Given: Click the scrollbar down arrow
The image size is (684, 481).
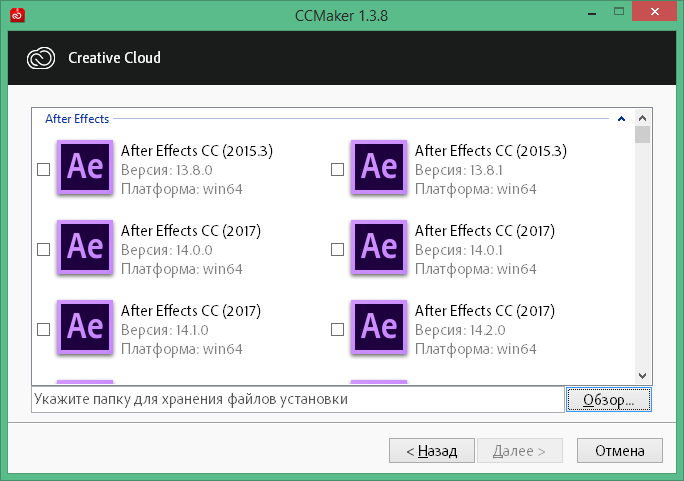Looking at the screenshot, I should [642, 375].
